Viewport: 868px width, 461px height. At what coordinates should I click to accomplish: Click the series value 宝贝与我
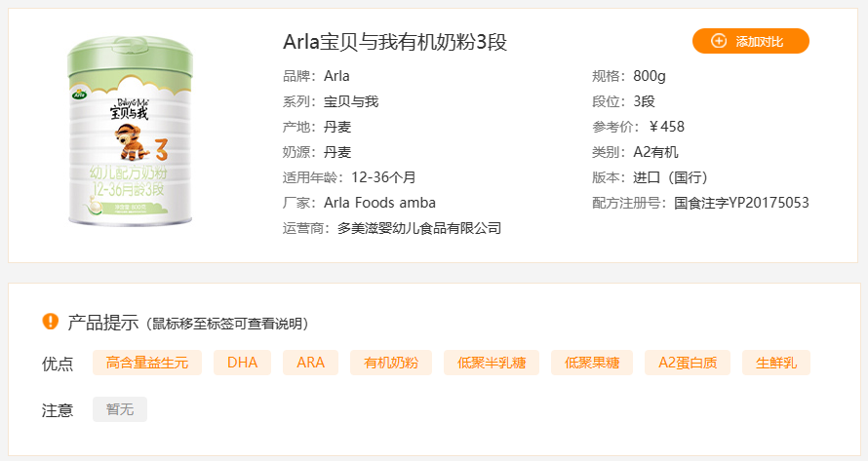pos(351,101)
